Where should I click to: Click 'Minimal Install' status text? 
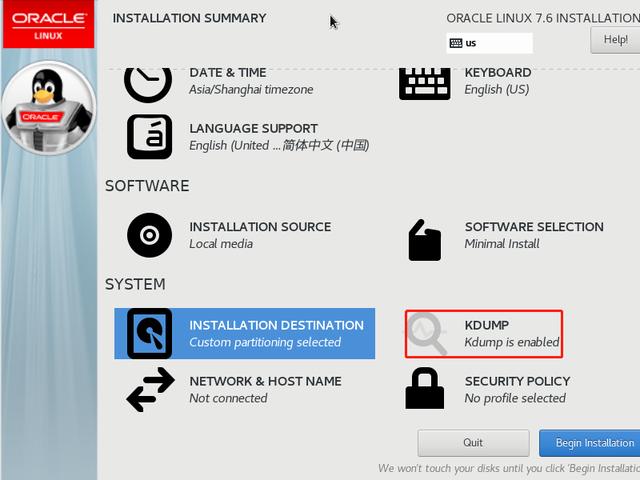click(x=502, y=244)
